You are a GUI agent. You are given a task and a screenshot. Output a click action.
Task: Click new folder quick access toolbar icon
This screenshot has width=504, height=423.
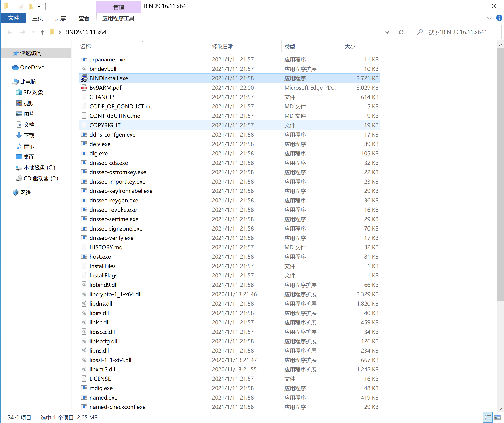(30, 6)
